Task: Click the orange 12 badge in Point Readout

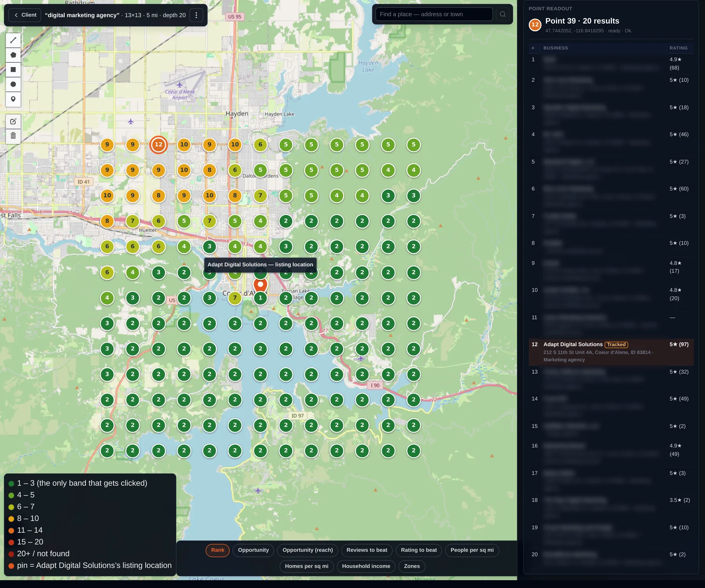Action: pos(535,25)
